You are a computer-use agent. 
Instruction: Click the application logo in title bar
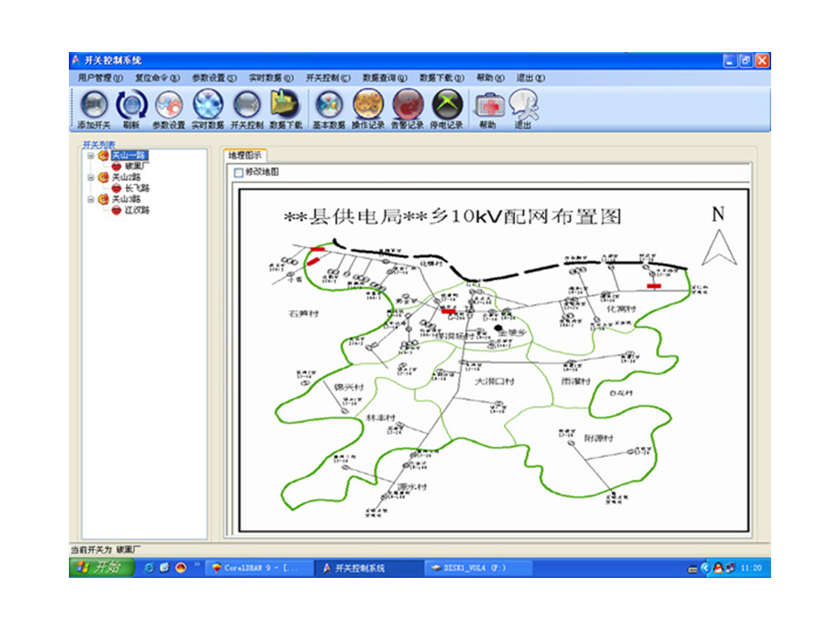click(x=76, y=60)
